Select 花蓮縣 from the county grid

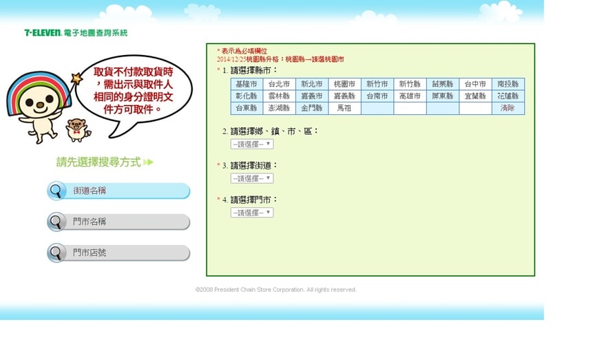[x=508, y=96]
